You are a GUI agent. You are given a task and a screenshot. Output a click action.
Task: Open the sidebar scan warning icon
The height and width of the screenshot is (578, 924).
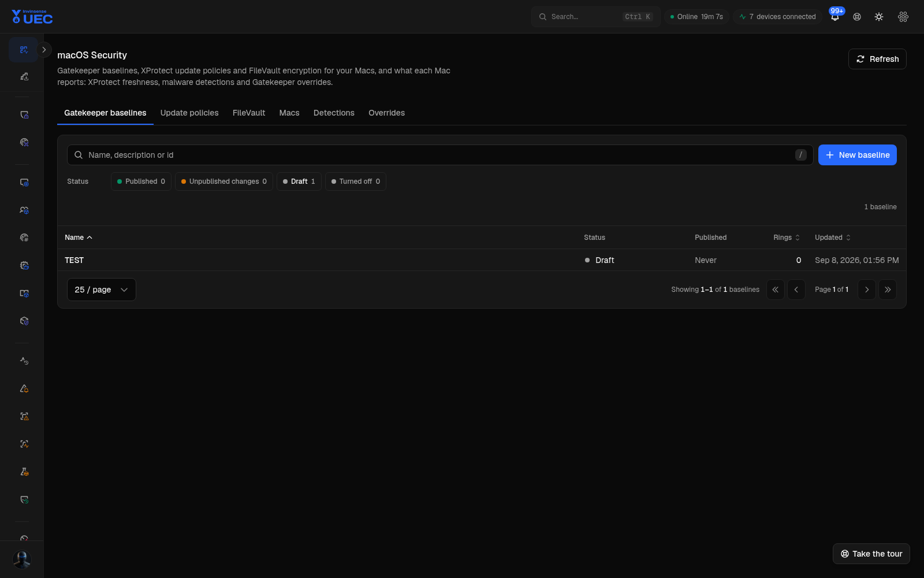click(24, 416)
